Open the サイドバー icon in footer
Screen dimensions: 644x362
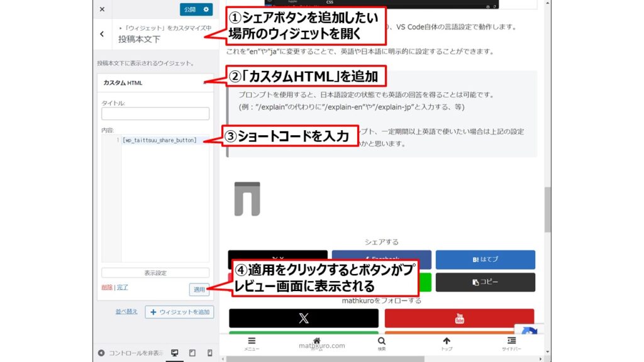coord(511,343)
